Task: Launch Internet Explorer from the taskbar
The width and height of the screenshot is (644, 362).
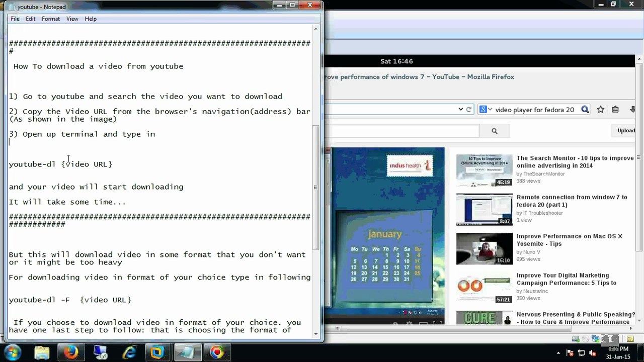Action: click(129, 352)
